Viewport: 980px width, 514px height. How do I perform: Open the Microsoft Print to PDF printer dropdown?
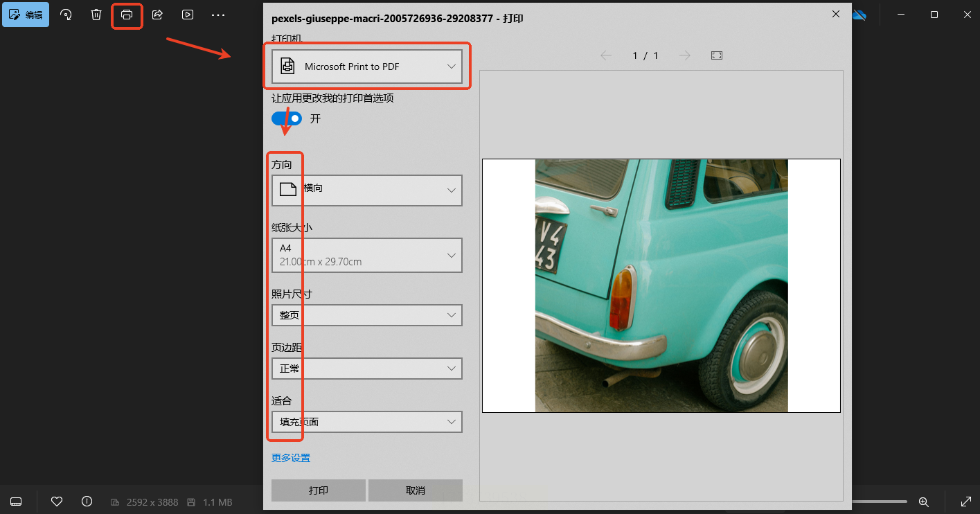coord(366,67)
